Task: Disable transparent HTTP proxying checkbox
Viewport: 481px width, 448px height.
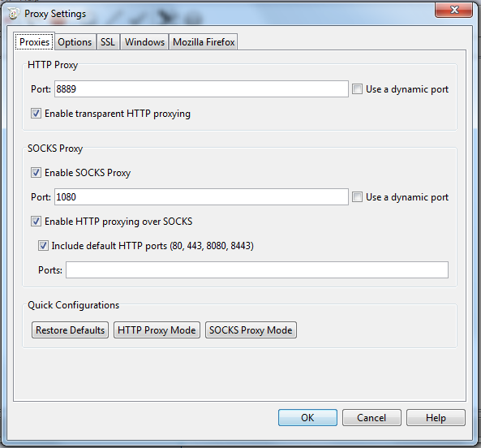Action: 36,114
